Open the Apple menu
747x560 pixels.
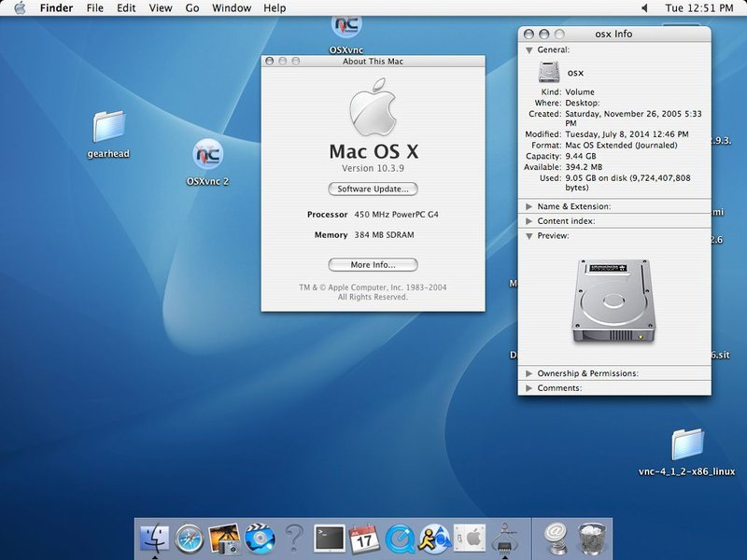20,8
